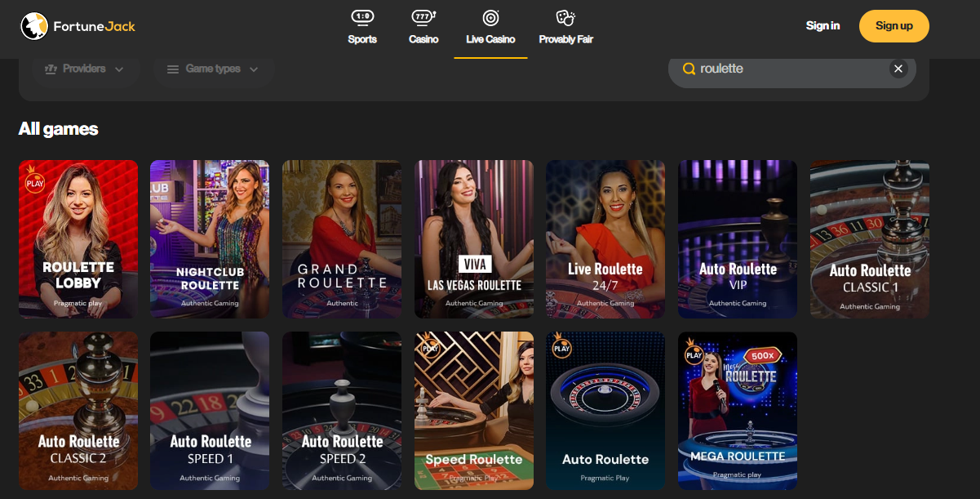Viewport: 980px width, 499px height.
Task: Open the Casino slot machine icon
Action: (423, 18)
